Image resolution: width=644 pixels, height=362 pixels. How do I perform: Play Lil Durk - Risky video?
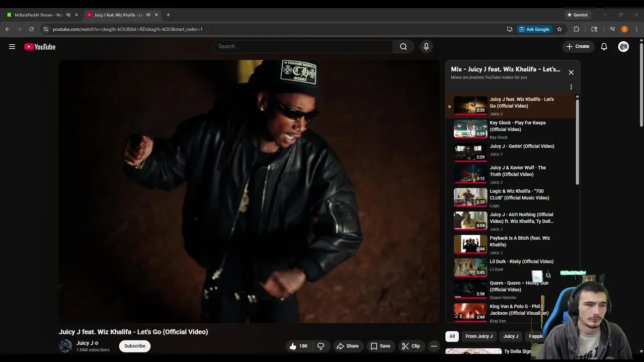click(x=510, y=267)
